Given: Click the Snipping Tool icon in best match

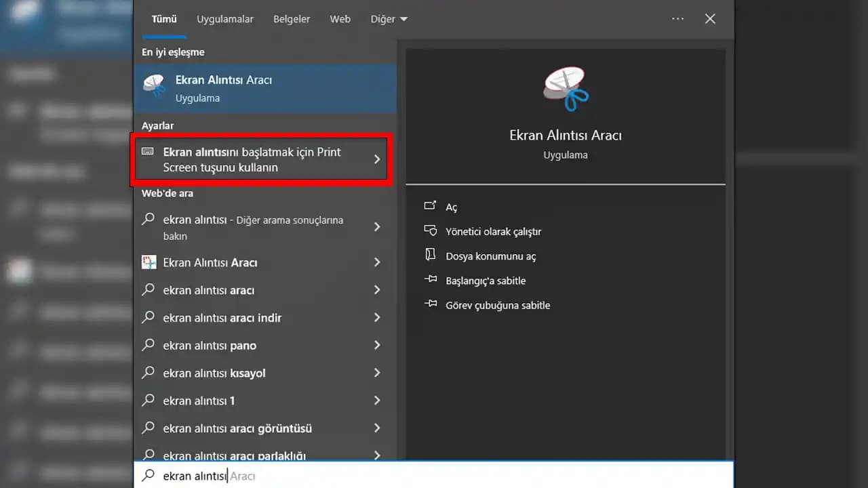Looking at the screenshot, I should click(x=155, y=87).
